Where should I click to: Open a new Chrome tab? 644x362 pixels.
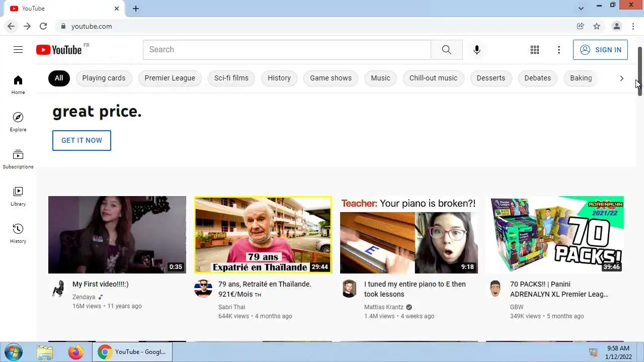pos(136,9)
